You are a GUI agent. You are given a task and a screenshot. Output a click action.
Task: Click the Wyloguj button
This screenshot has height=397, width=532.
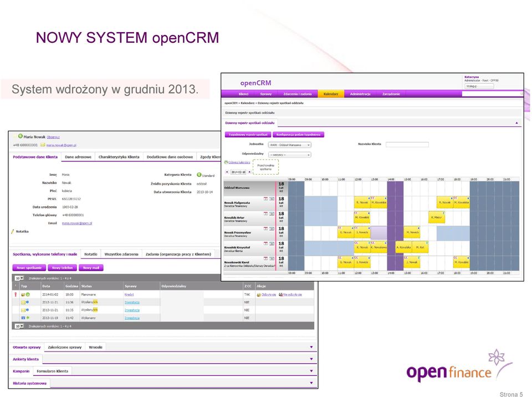479,86
